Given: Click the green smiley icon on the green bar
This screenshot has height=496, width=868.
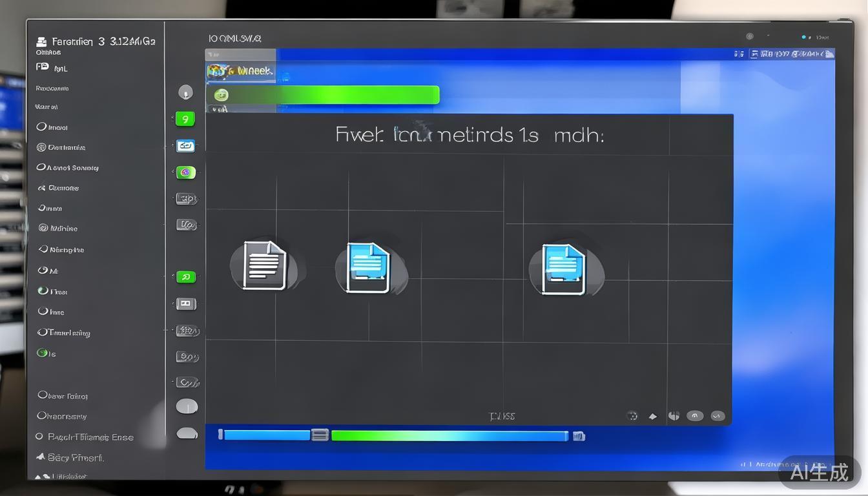Looking at the screenshot, I should pos(222,95).
